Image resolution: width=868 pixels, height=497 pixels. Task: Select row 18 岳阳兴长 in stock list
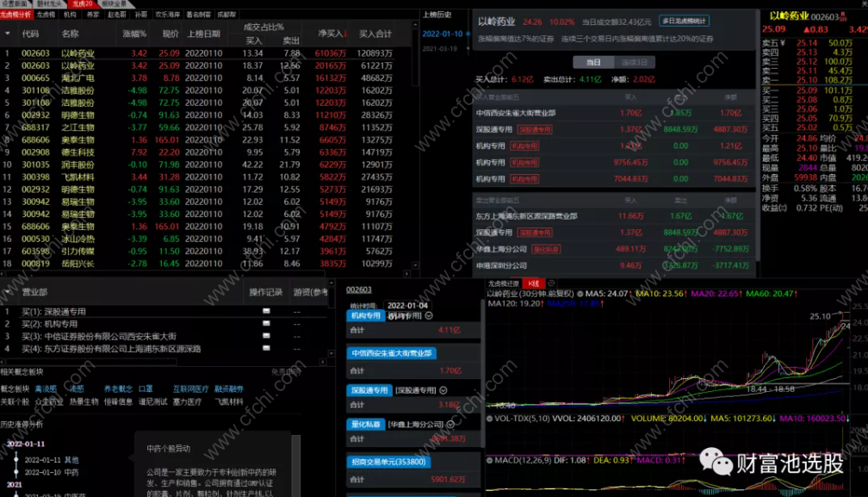[206, 264]
